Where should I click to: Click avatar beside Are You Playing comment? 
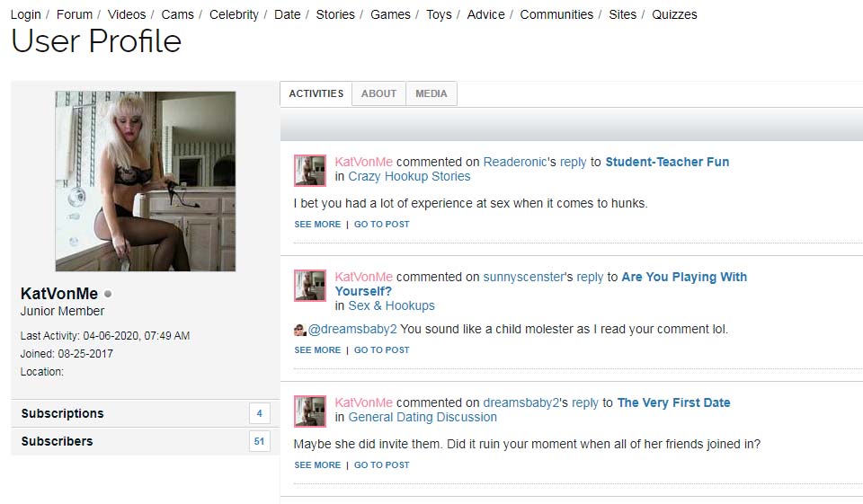310,286
